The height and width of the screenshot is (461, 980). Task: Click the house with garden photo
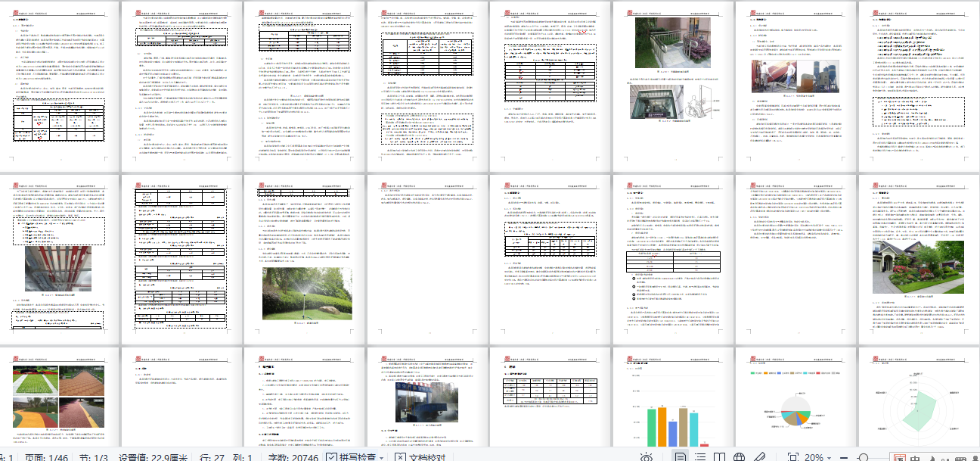coord(918,267)
